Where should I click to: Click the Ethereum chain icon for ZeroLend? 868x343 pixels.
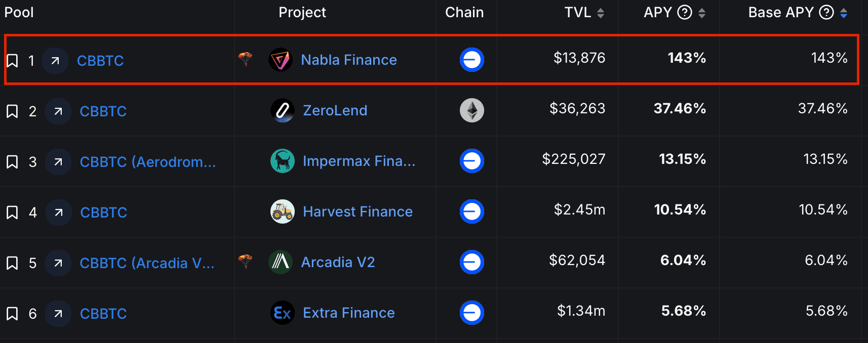click(x=472, y=110)
